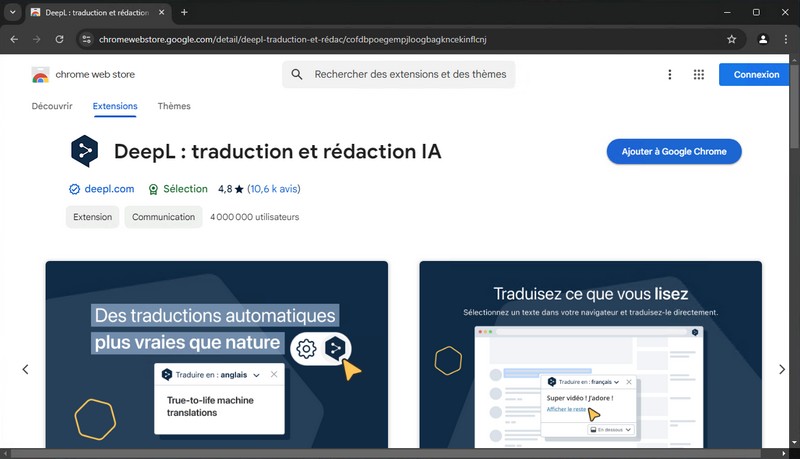Close the DeepL tab
This screenshot has height=459, width=800.
[162, 12]
